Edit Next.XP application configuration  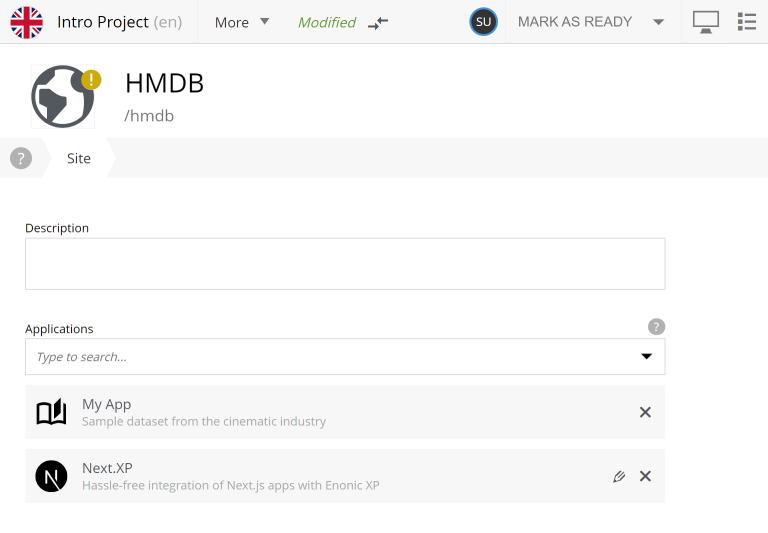point(619,476)
